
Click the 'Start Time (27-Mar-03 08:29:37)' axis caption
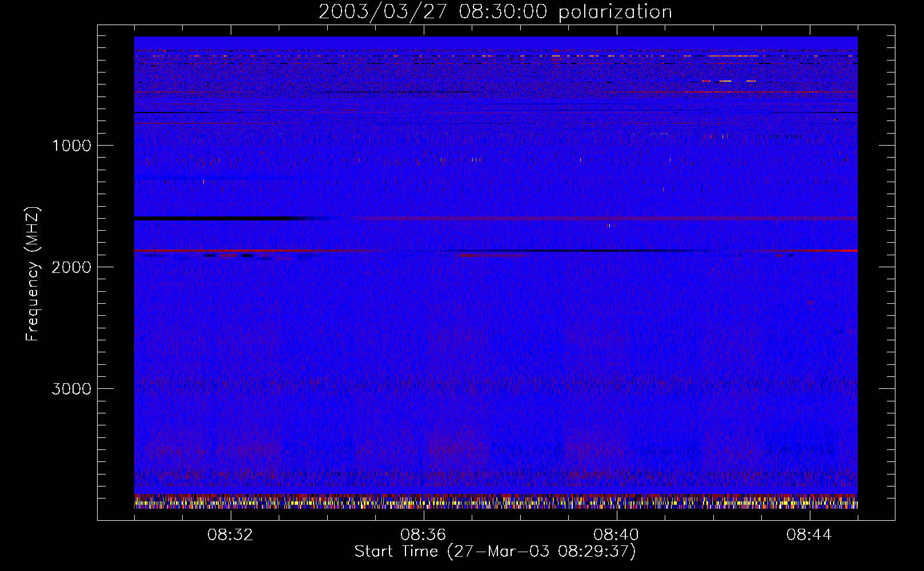(x=495, y=552)
